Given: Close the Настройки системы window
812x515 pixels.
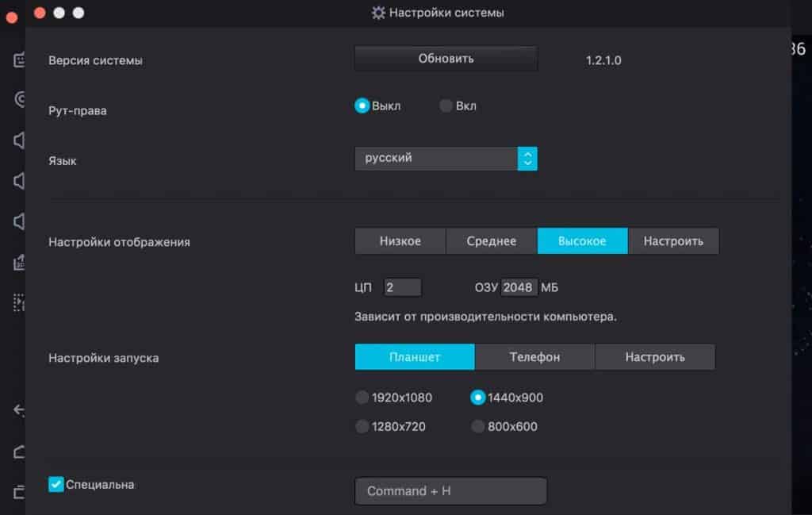Looking at the screenshot, I should pos(40,13).
